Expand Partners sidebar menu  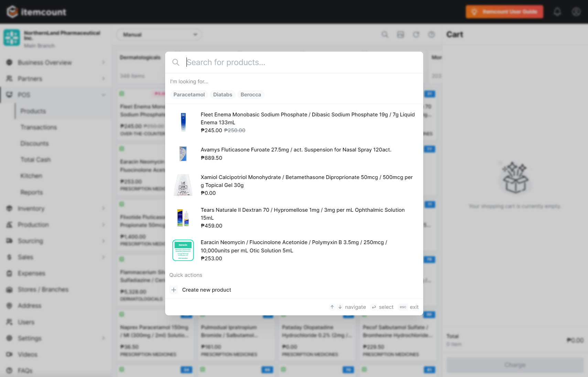(x=56, y=78)
